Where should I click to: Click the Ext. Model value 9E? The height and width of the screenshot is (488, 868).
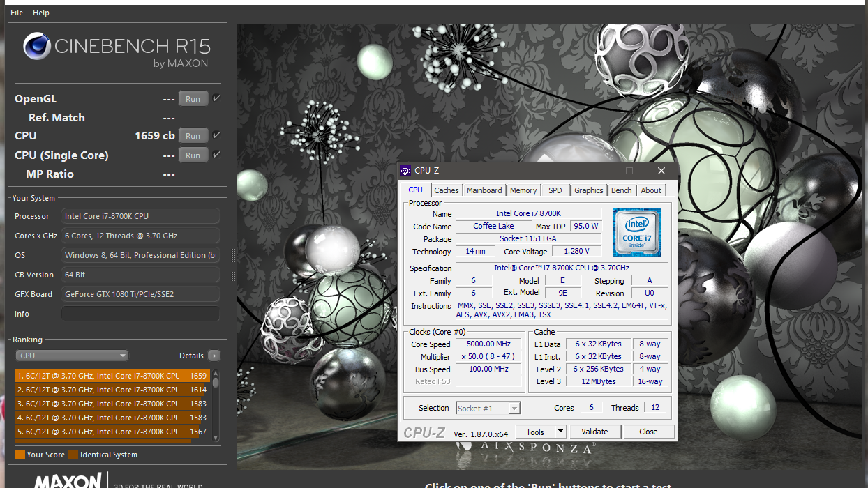point(562,293)
